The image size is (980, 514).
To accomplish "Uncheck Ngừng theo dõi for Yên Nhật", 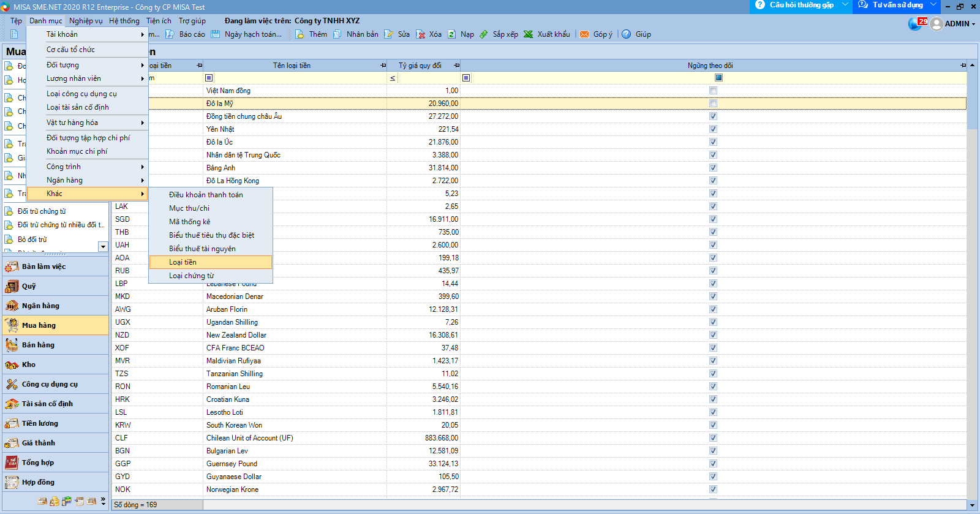I will click(x=713, y=129).
